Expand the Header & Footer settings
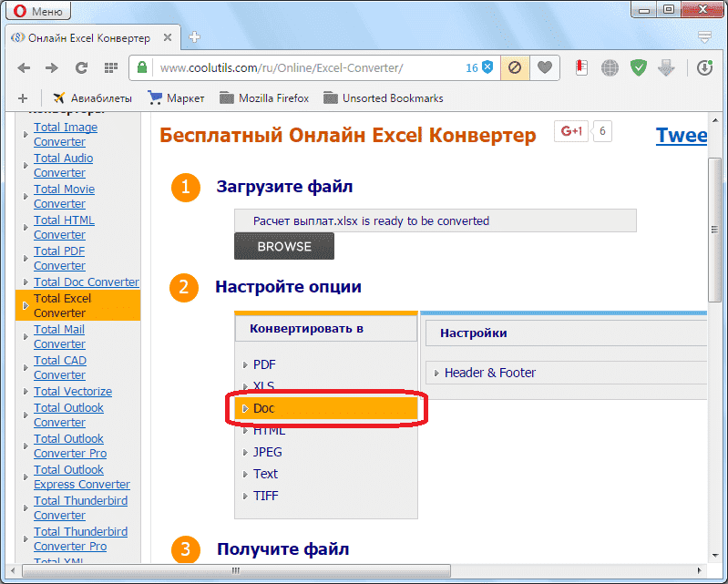The height and width of the screenshot is (584, 728). pyautogui.click(x=490, y=373)
